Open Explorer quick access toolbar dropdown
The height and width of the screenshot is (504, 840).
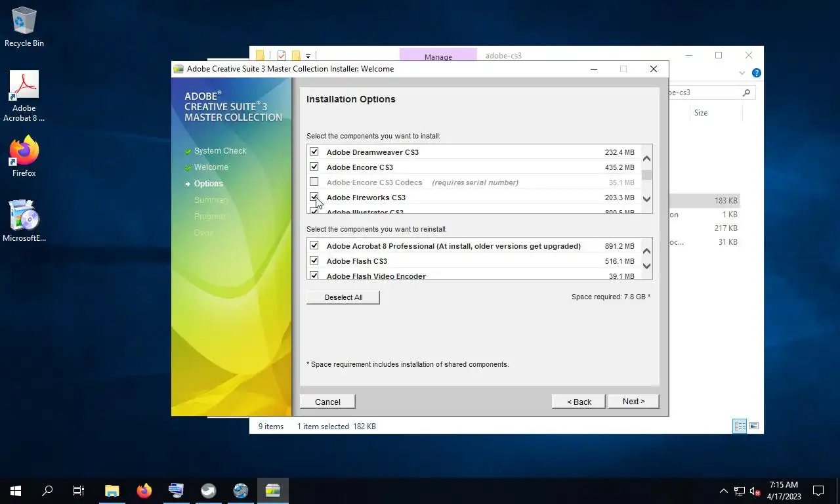pos(308,56)
